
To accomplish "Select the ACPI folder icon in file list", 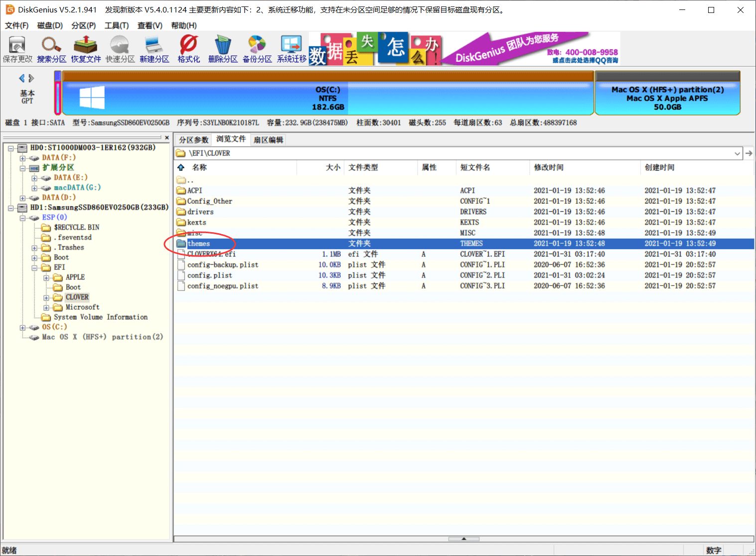I will coord(181,190).
